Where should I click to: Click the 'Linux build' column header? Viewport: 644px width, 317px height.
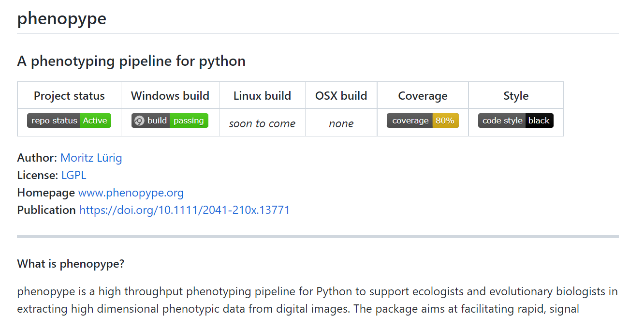coord(262,96)
